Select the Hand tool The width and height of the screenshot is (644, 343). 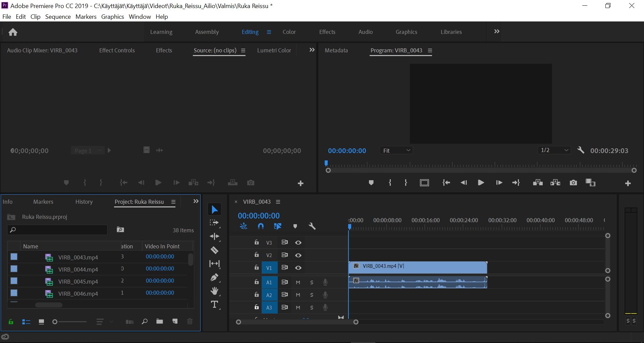[x=214, y=291]
